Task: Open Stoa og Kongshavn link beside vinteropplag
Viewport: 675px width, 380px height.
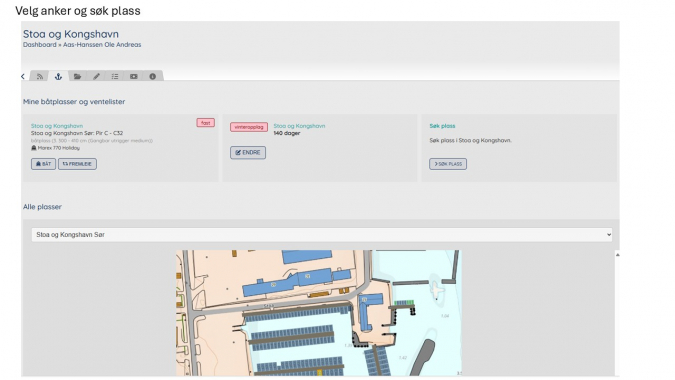Action: click(299, 126)
